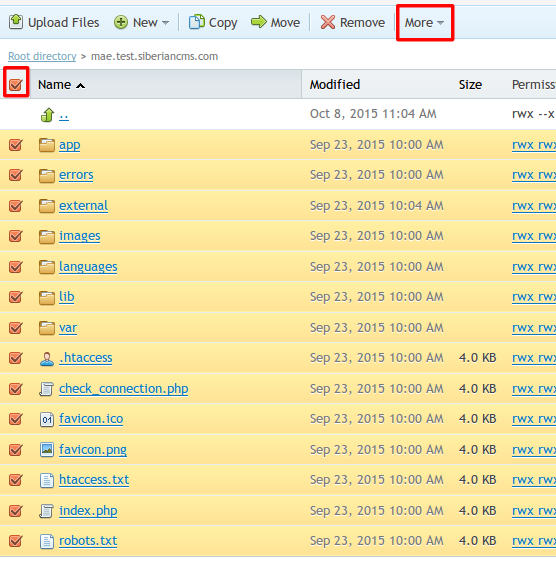Uncheck the checkbox for index.php

coord(16,511)
